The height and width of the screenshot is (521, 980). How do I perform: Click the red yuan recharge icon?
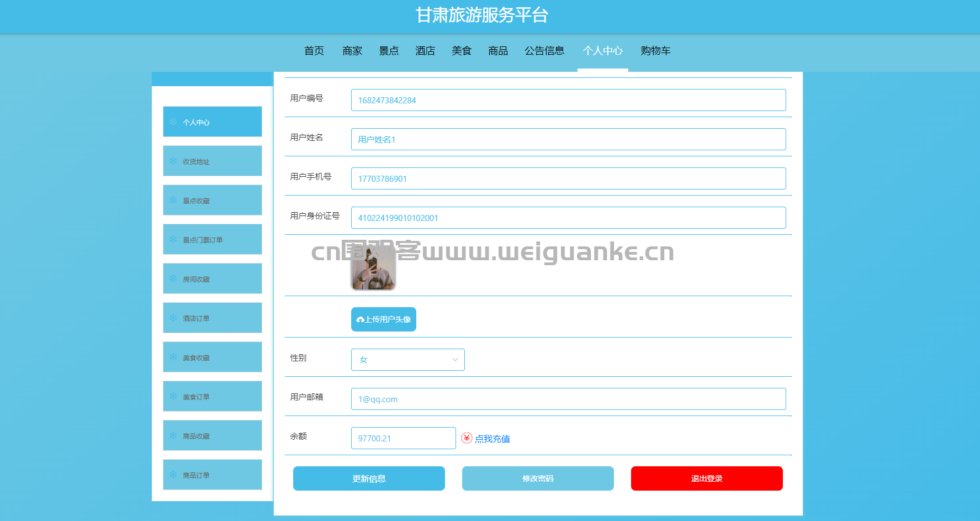tap(467, 438)
